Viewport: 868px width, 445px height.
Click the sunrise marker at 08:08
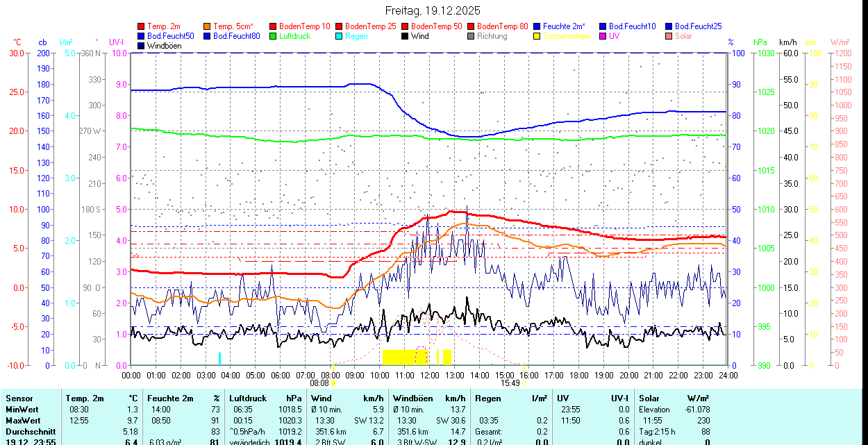pyautogui.click(x=334, y=383)
